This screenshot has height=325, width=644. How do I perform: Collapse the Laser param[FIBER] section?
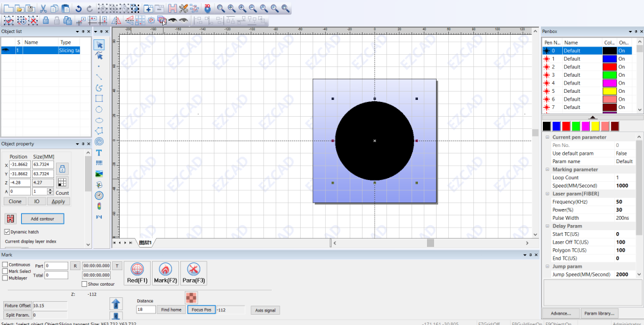(547, 193)
